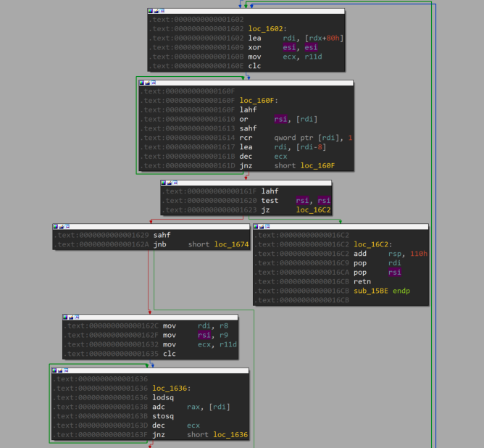
Task: Click the rcr qword ptr [rdi], 1 line
Action: pos(296,138)
